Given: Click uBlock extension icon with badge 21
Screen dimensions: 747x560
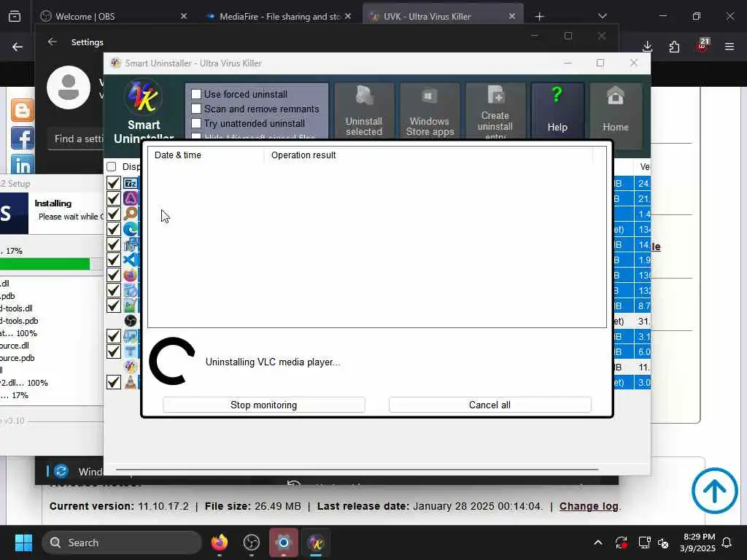Looking at the screenshot, I should pos(702,46).
